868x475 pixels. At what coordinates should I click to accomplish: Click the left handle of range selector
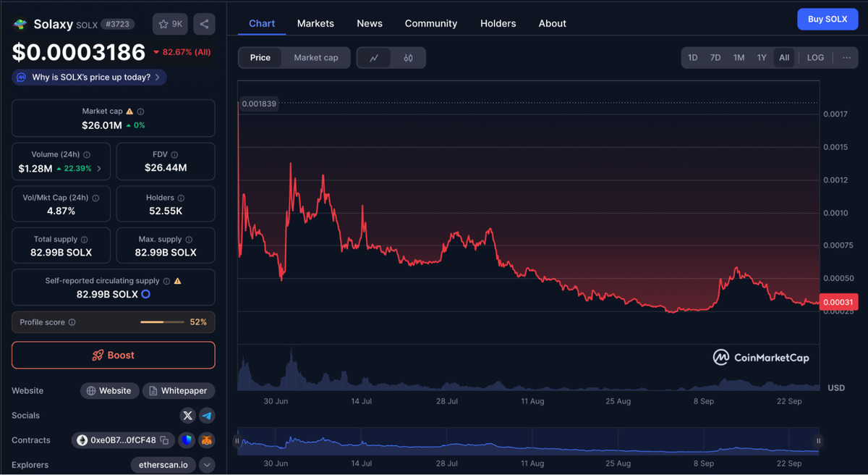(237, 441)
